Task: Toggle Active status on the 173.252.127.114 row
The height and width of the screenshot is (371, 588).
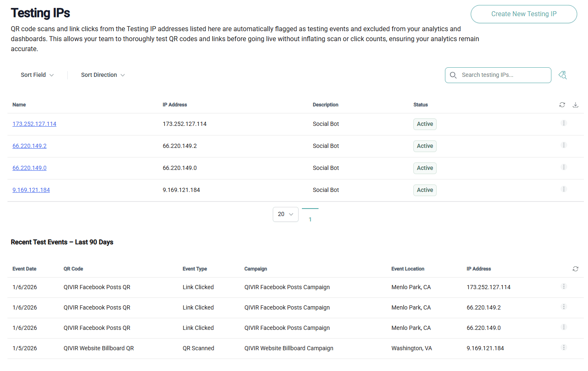Action: point(425,124)
